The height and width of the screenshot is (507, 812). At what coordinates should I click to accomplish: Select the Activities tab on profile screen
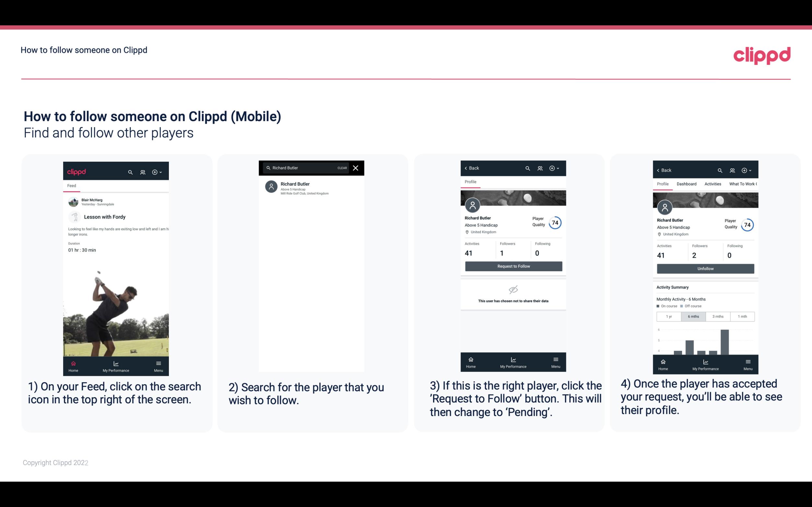coord(713,184)
